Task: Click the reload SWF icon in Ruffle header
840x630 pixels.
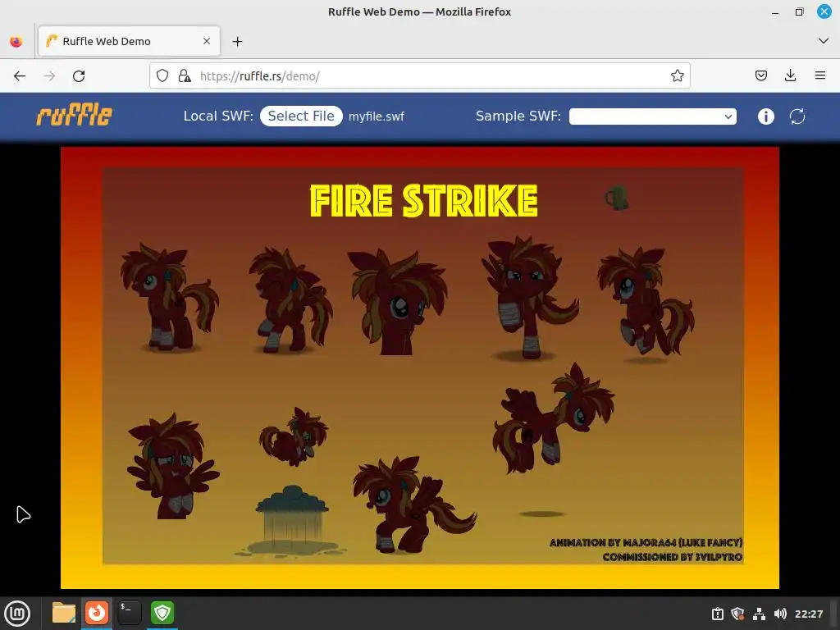Action: [797, 116]
